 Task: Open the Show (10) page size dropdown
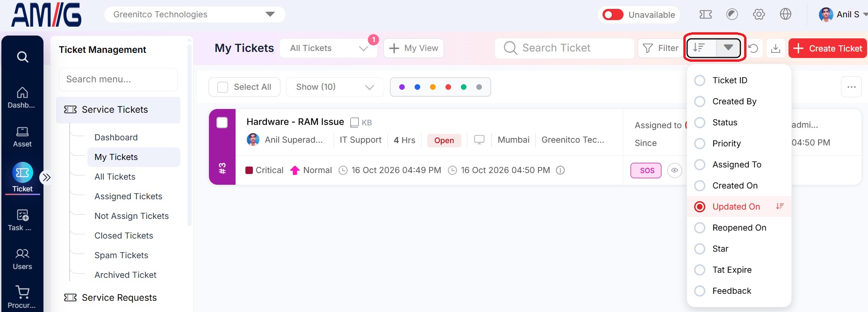coord(335,87)
